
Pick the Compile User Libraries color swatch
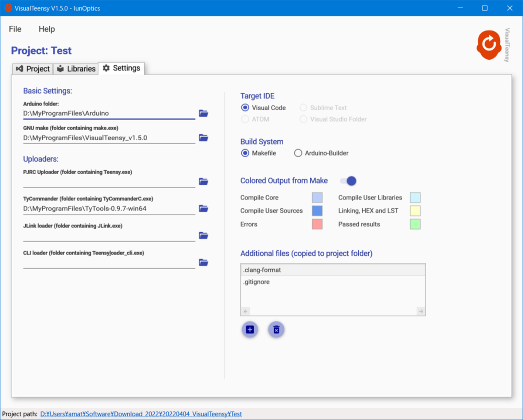coord(415,197)
